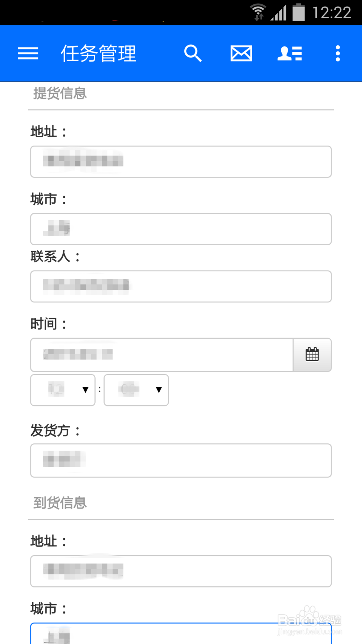Click the pickup 城市 city field

(181, 229)
